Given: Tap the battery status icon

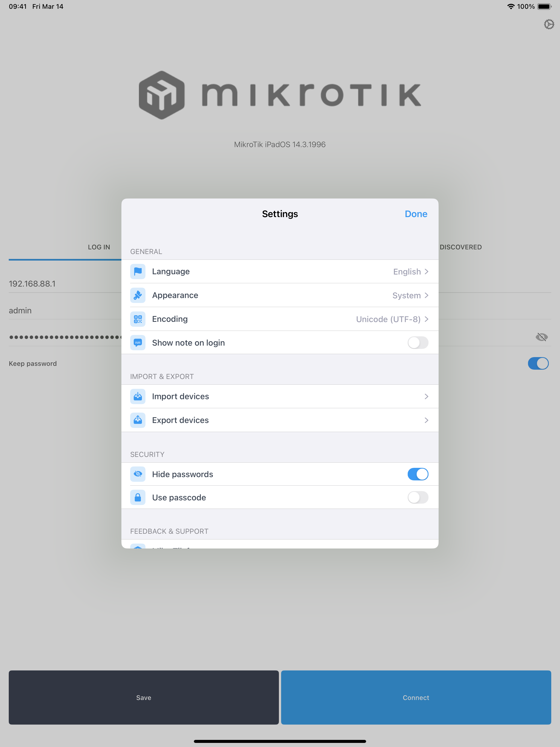Looking at the screenshot, I should point(544,6).
